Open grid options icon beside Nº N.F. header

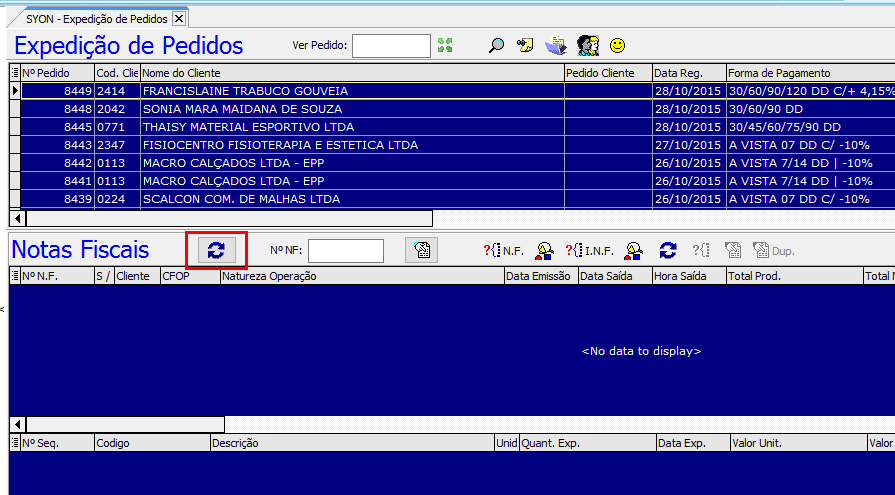click(x=15, y=276)
